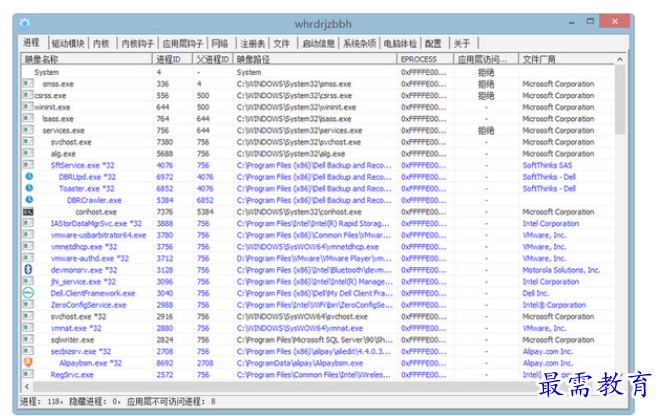660x416 pixels.
Task: Click the Bluetooth icon beside devmonsrv.exe *32
Action: point(28,269)
